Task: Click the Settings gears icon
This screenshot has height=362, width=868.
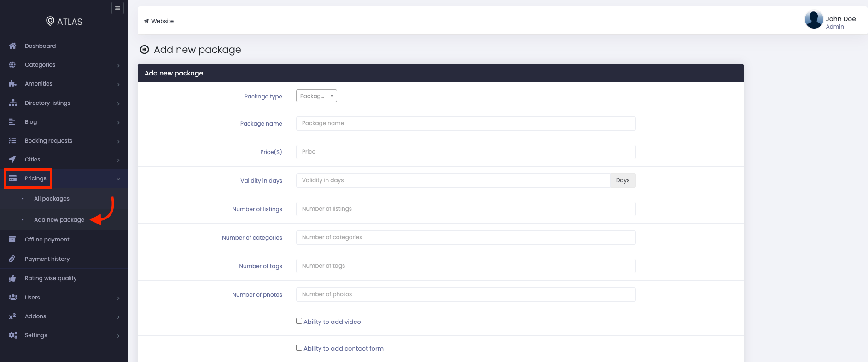Action: point(13,335)
